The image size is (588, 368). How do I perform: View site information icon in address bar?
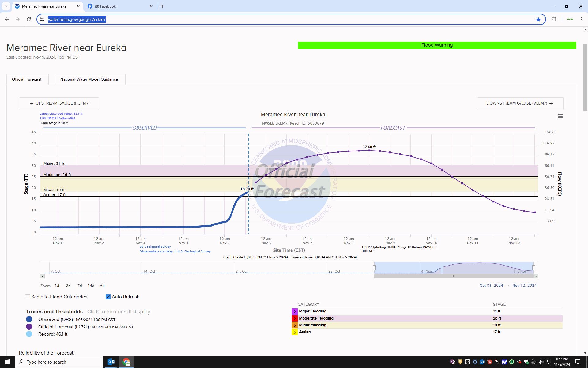pos(42,19)
